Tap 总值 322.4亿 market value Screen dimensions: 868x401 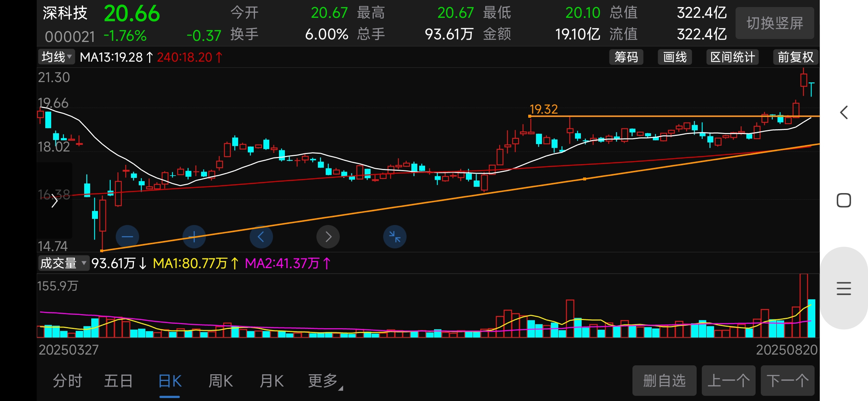pyautogui.click(x=668, y=13)
